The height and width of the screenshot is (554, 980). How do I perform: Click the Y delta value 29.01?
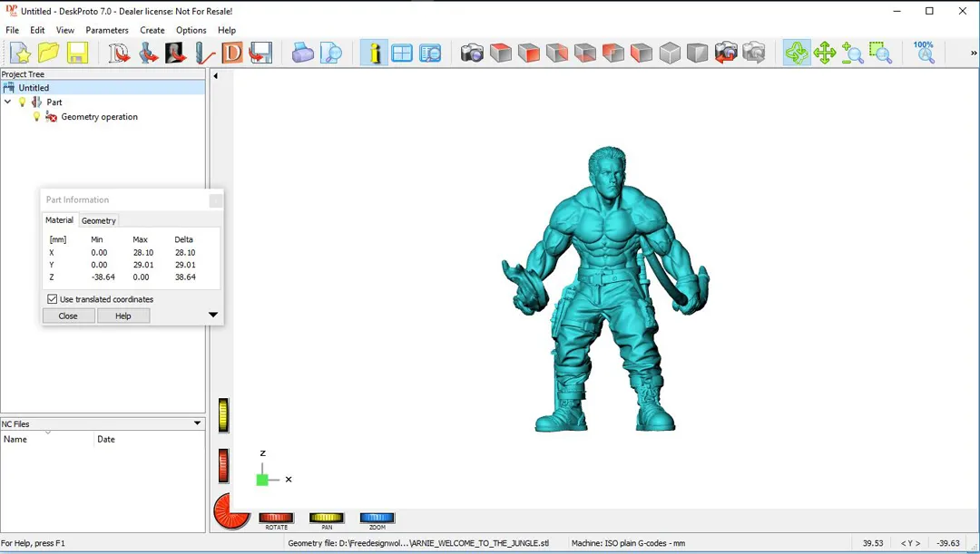pos(185,265)
